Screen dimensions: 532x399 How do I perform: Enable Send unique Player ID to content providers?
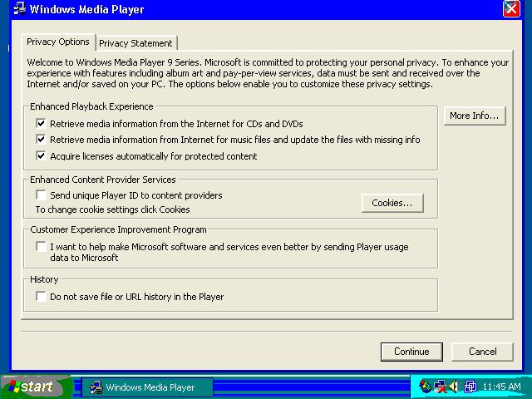point(41,195)
